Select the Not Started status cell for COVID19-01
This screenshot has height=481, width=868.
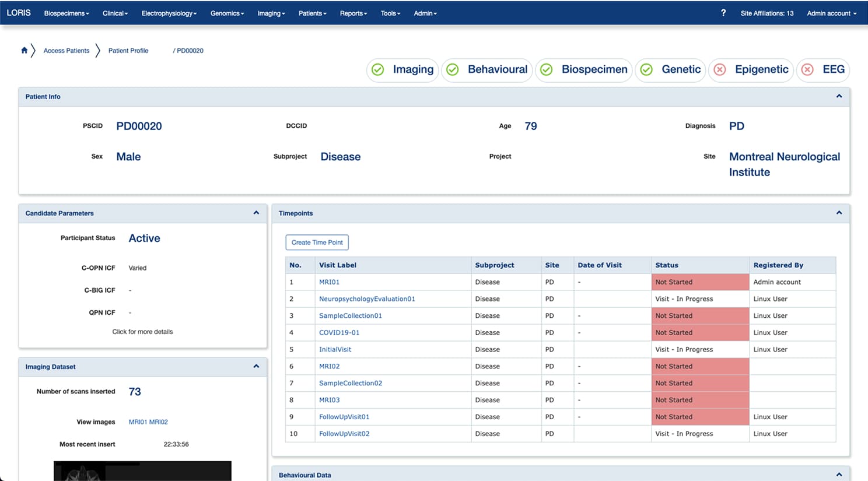[699, 332]
